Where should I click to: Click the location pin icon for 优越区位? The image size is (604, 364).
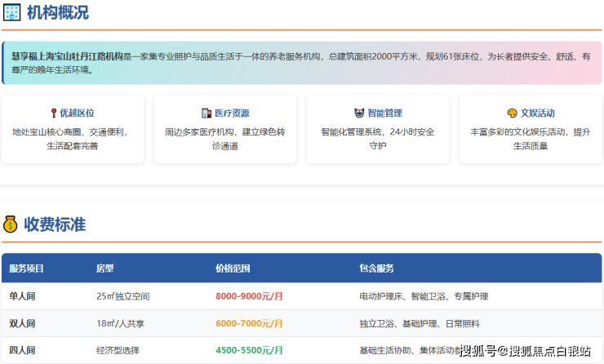coord(53,113)
